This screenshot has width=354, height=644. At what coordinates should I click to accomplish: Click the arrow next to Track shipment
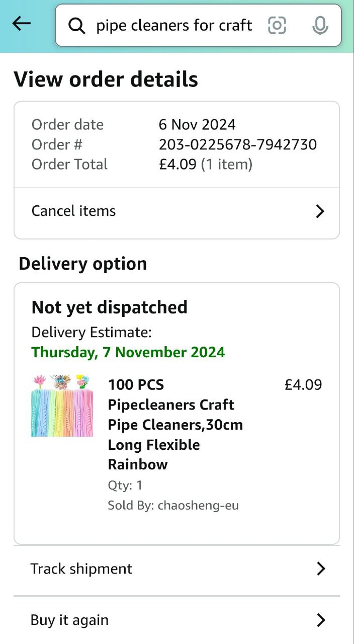(x=321, y=569)
